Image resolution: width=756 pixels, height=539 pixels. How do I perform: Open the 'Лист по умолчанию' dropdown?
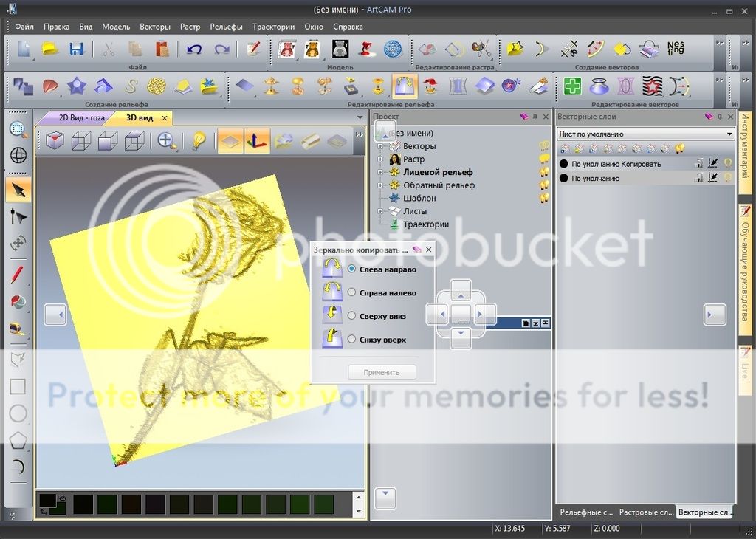point(645,134)
